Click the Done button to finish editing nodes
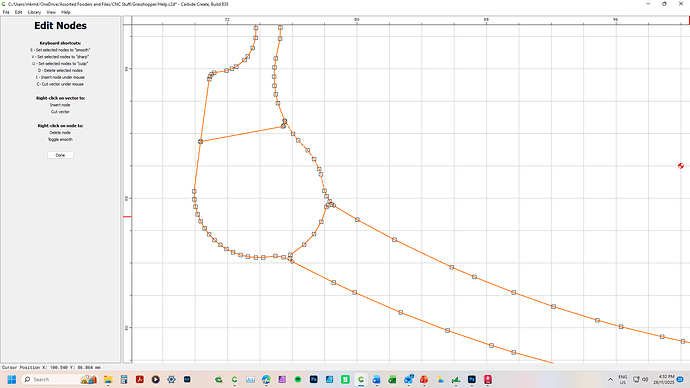Screen dimensions: 690x388 (x=60, y=155)
